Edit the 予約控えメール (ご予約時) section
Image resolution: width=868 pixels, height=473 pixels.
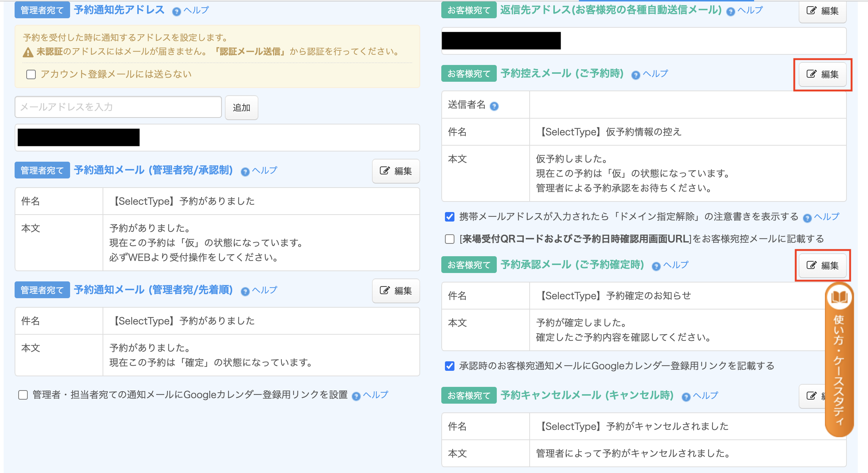pos(822,74)
